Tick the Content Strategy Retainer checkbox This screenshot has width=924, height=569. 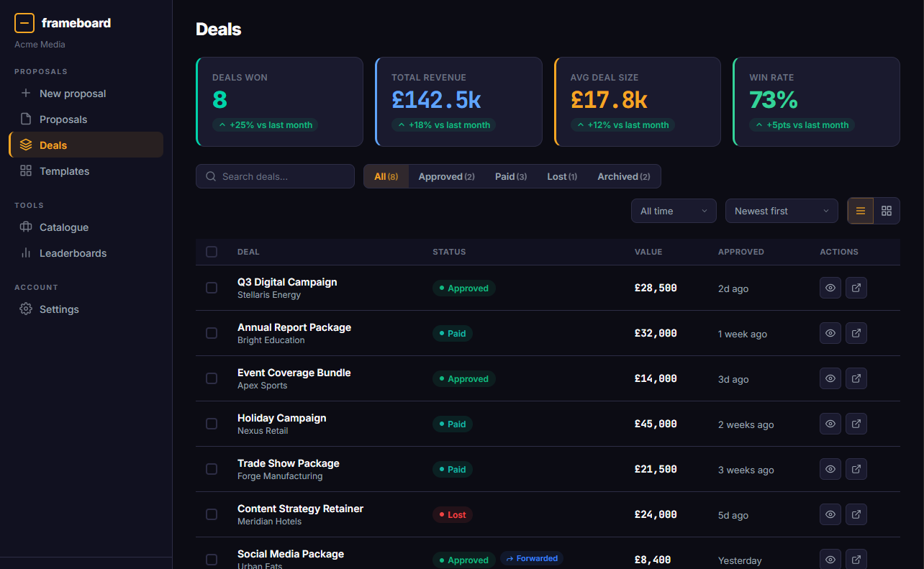212,514
